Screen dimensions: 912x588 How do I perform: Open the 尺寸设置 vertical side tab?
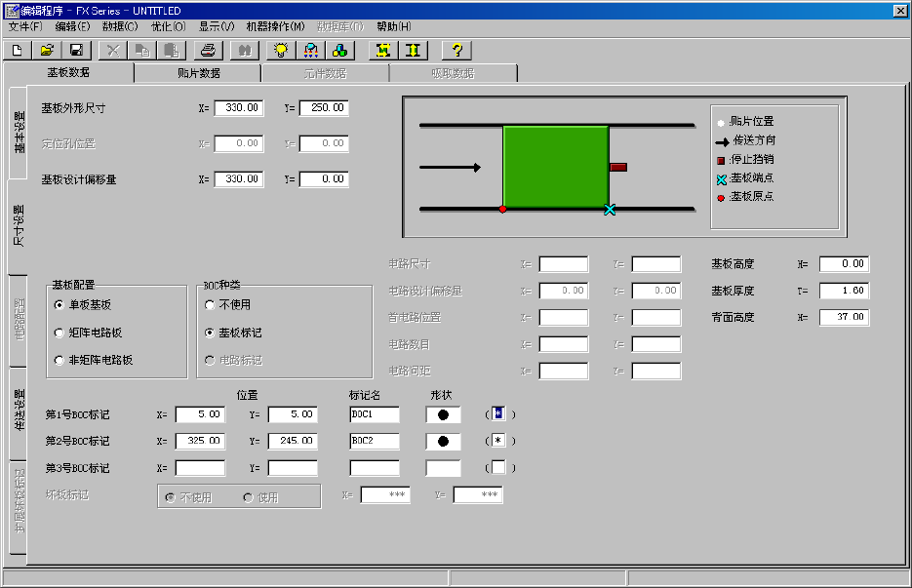click(x=19, y=225)
